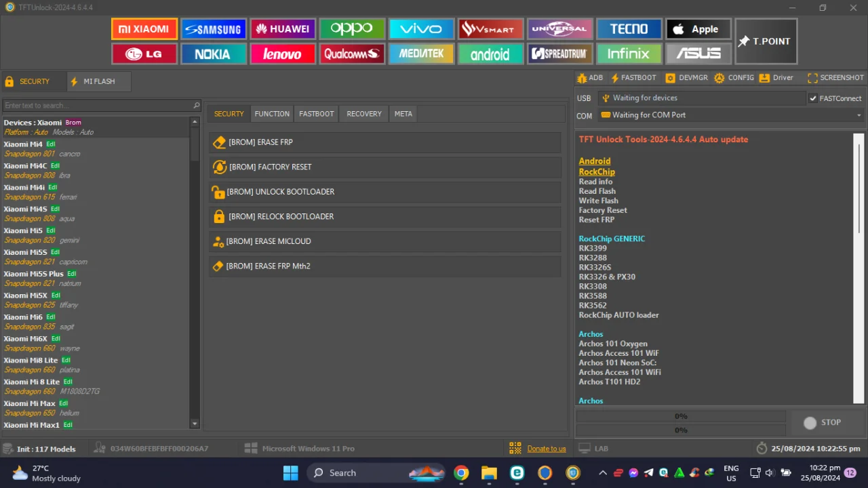Open the FASTBOOT toolbar item
The width and height of the screenshot is (868, 488).
click(633, 78)
